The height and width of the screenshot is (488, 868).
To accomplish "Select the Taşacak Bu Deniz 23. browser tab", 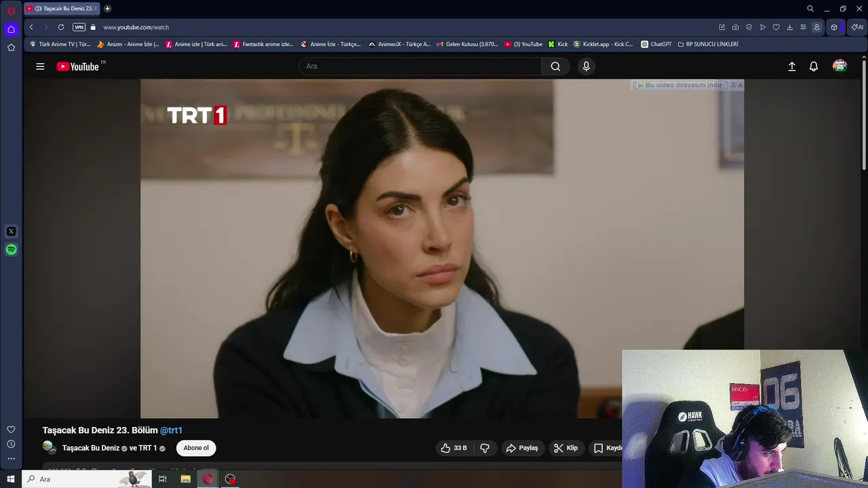I will tap(62, 9).
